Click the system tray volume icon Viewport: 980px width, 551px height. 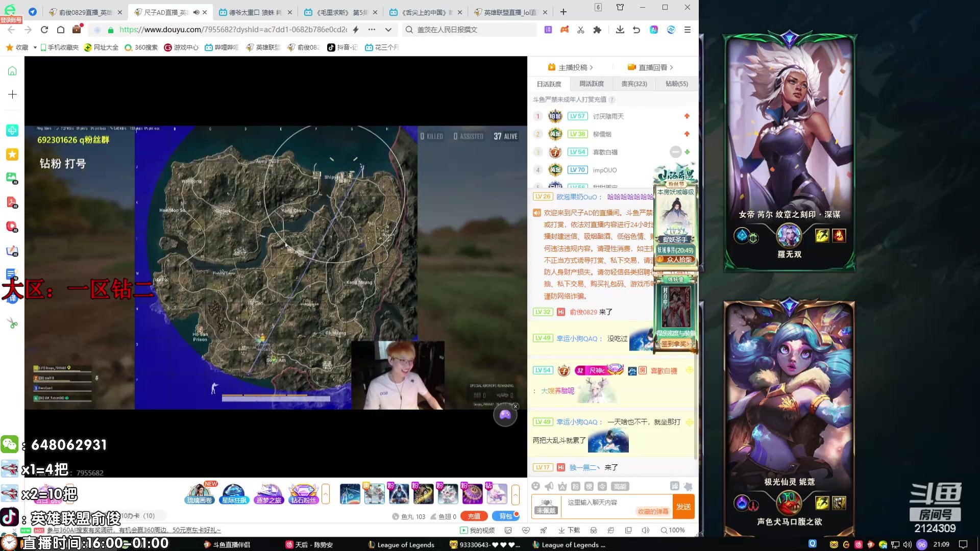coord(907,544)
